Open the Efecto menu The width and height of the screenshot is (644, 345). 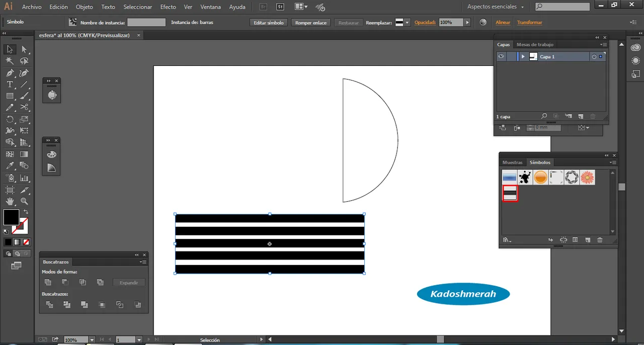click(168, 7)
